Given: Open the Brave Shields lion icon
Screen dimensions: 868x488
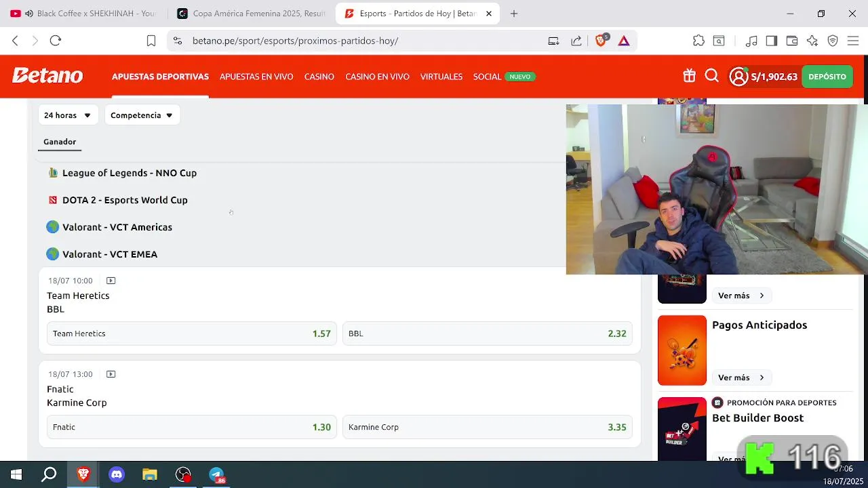Looking at the screenshot, I should coord(601,40).
